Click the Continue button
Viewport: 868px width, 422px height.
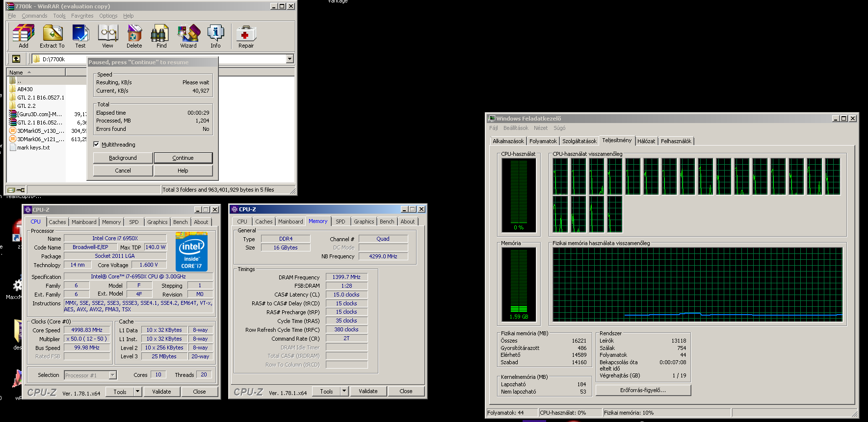pos(183,158)
